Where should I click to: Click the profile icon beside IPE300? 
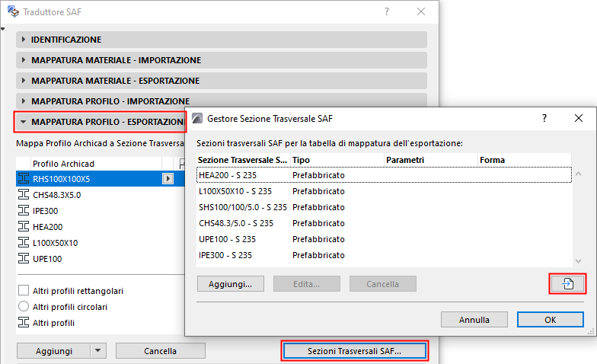pyautogui.click(x=24, y=210)
